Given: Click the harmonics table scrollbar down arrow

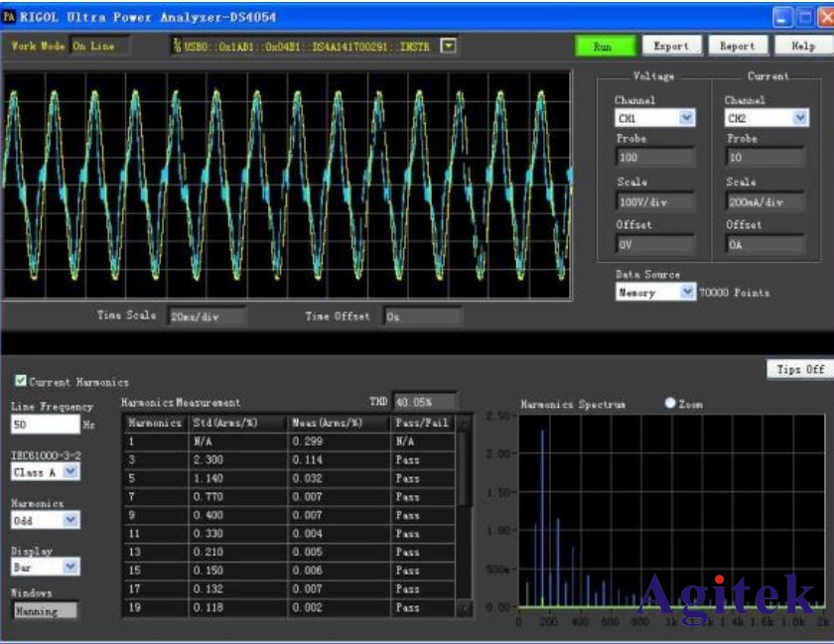Looking at the screenshot, I should 463,607.
